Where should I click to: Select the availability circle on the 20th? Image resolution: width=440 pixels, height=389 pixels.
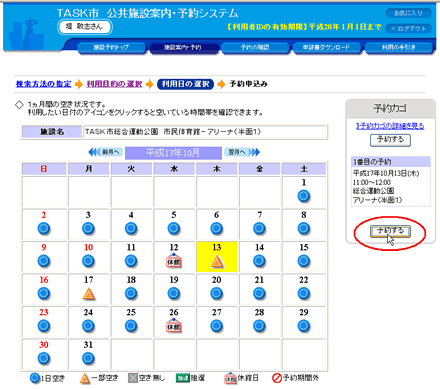(x=217, y=294)
